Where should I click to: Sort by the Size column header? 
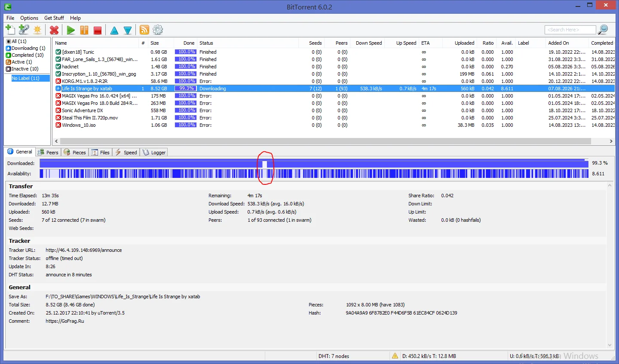tap(161, 43)
